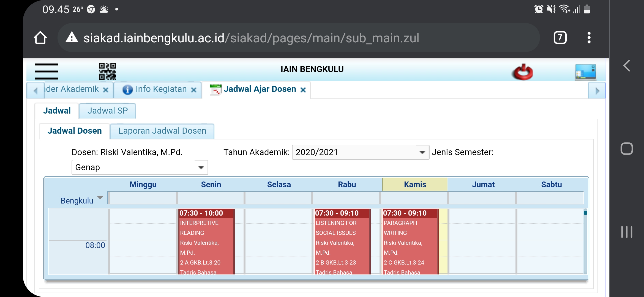
Task: Click the QR code icon
Action: (107, 71)
